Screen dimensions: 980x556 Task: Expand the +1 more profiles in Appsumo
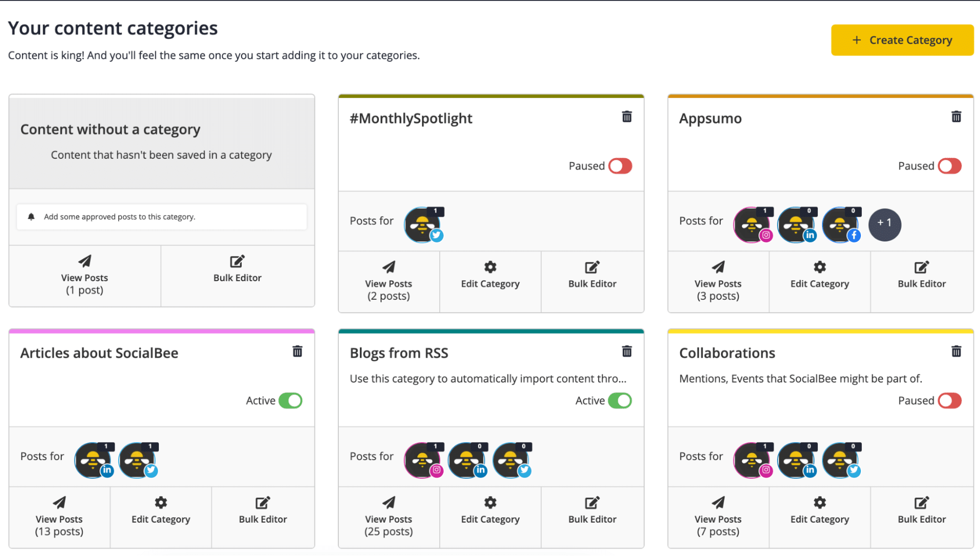(x=884, y=224)
